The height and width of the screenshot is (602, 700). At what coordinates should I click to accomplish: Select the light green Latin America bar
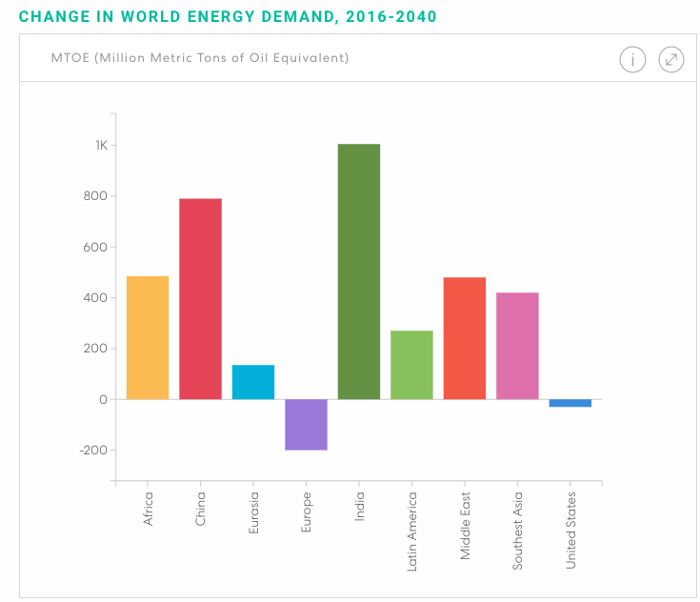point(411,365)
